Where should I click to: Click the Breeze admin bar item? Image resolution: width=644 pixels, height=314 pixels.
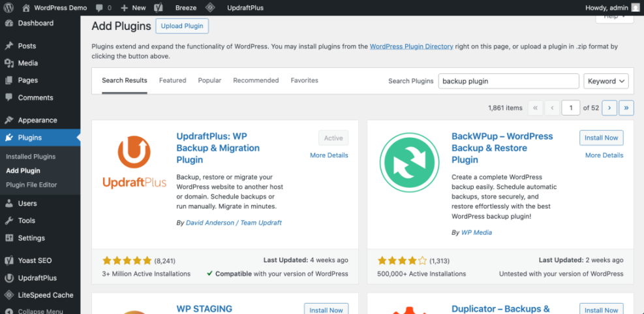(x=186, y=8)
